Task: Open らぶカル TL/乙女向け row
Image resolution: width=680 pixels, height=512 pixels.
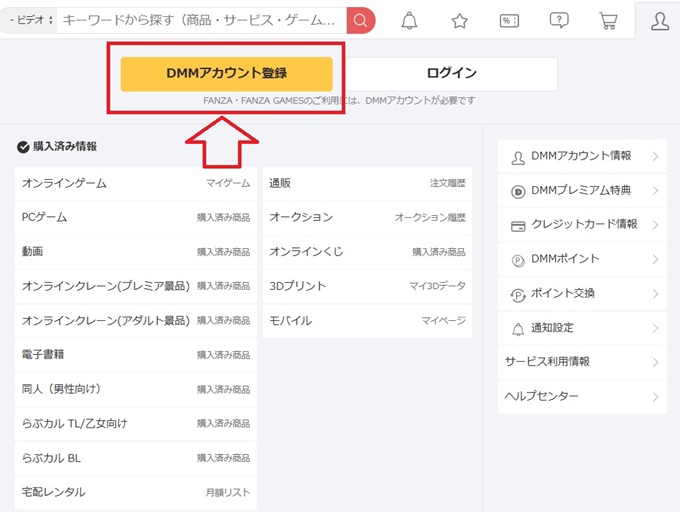Action: pos(136,424)
